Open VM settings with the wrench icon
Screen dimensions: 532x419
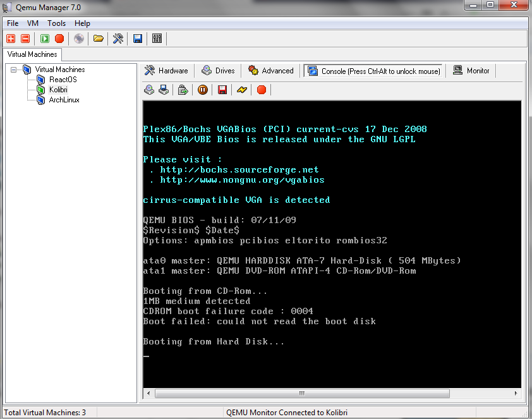coord(118,39)
